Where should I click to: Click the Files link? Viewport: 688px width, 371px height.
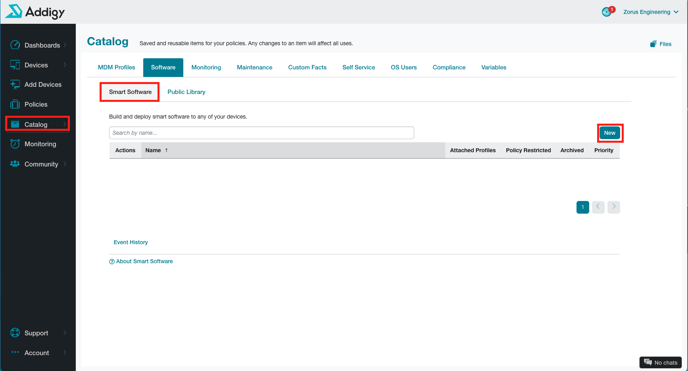point(665,44)
